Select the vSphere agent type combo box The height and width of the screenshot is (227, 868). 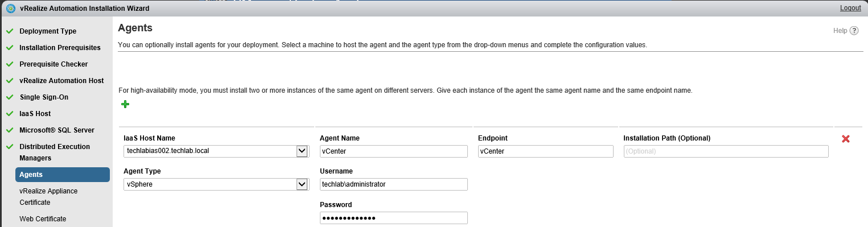pos(216,184)
